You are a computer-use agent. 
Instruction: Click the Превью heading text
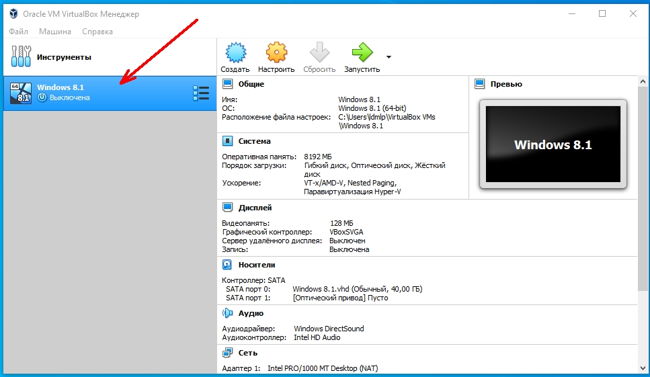pos(506,84)
